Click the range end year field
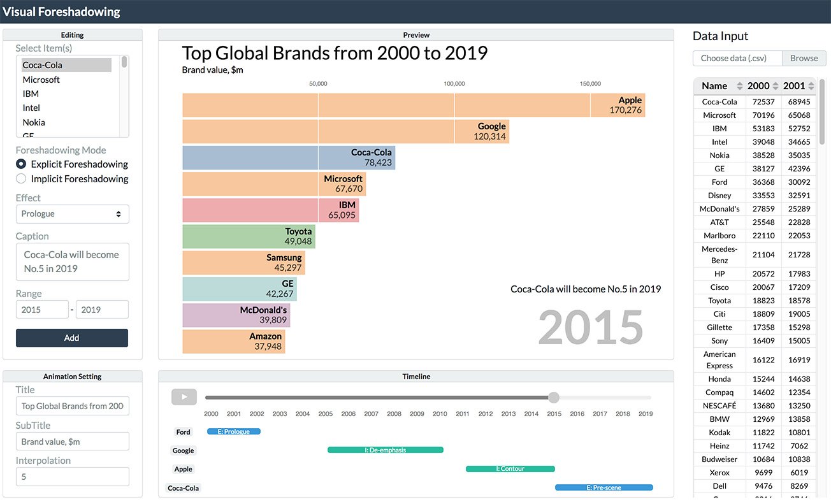 [x=102, y=310]
